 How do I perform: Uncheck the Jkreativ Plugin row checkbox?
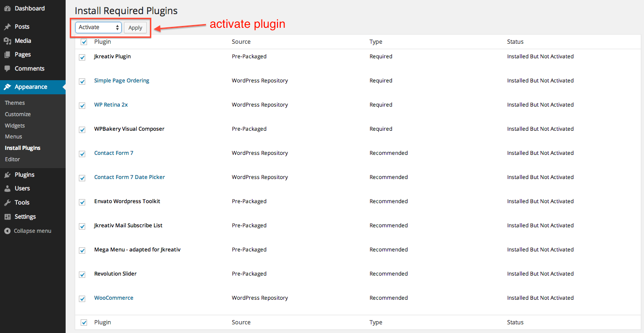82,57
